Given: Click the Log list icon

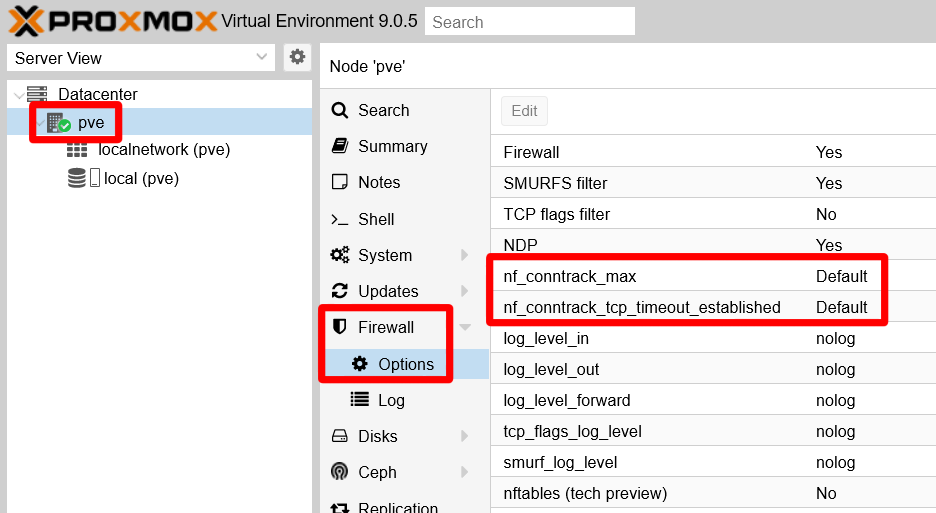Looking at the screenshot, I should point(359,399).
